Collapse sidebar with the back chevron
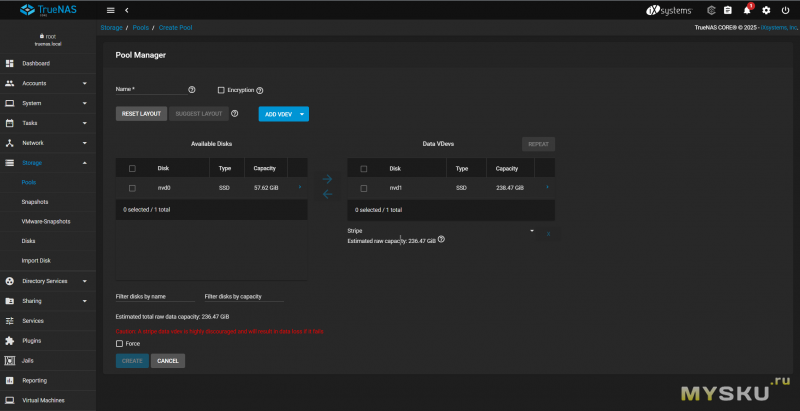800x411 pixels. (127, 10)
